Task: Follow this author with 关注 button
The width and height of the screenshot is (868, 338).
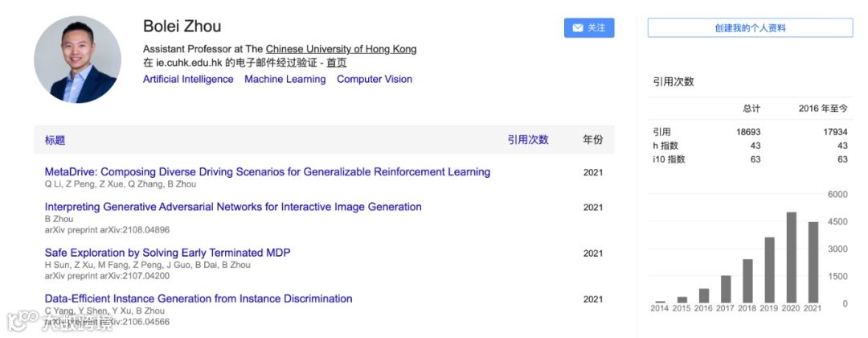Action: click(589, 27)
